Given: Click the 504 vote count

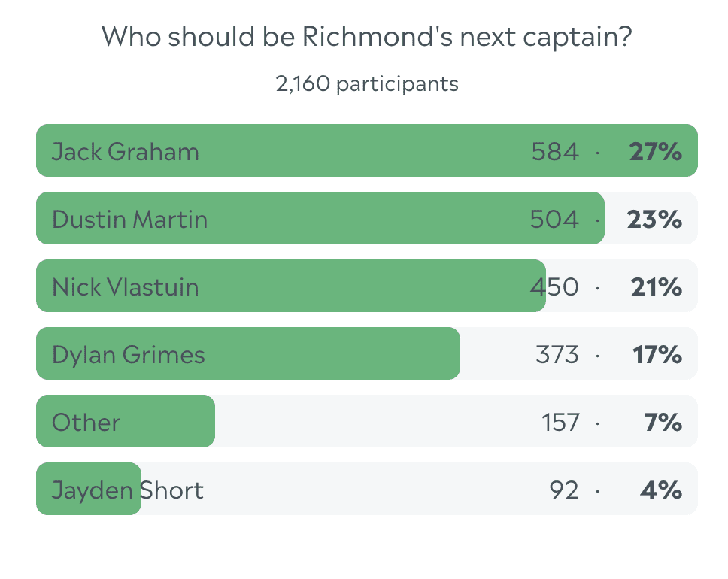Looking at the screenshot, I should 554,220.
